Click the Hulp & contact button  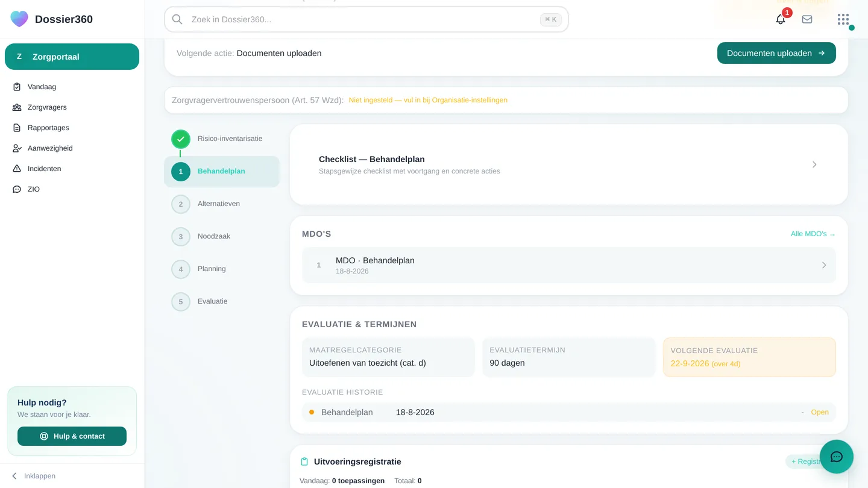pyautogui.click(x=72, y=436)
